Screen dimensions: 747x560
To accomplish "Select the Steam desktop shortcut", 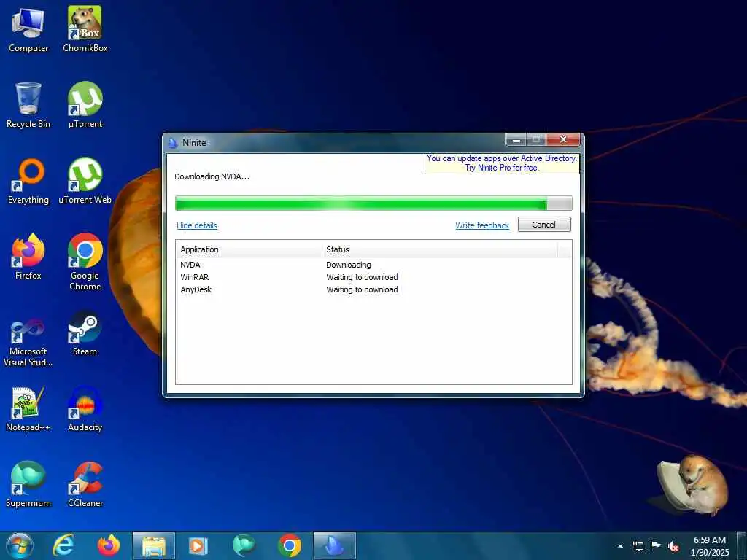I will [x=85, y=333].
